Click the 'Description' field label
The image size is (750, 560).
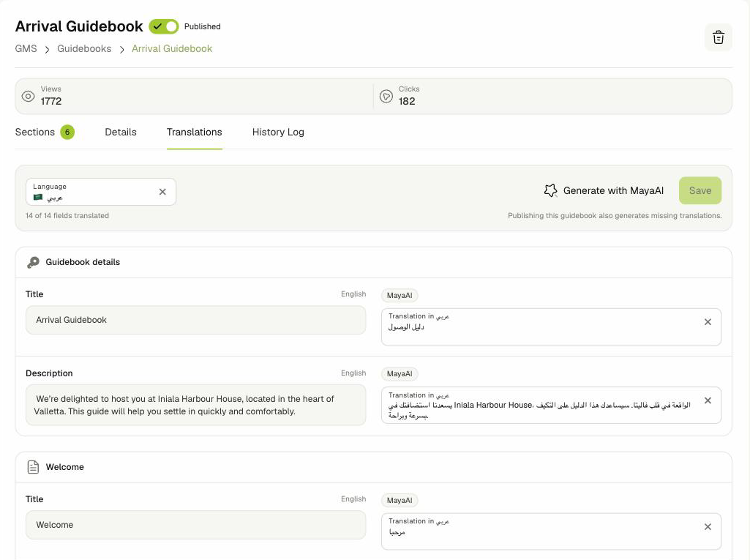pyautogui.click(x=49, y=373)
